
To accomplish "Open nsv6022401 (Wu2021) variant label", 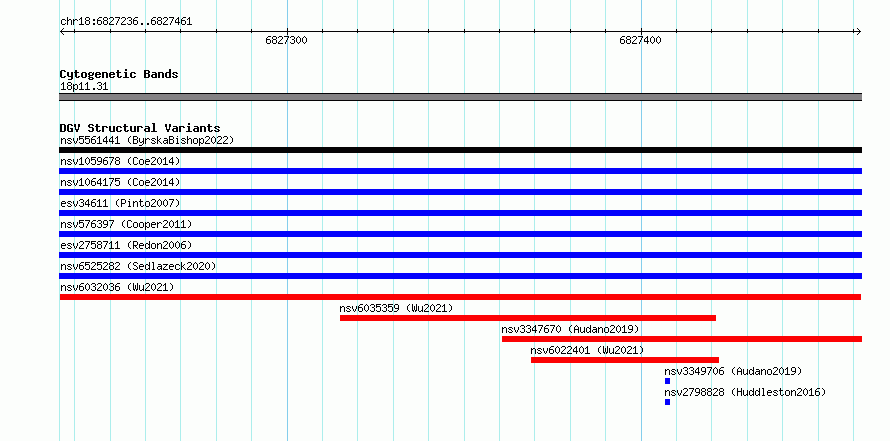I will click(587, 350).
